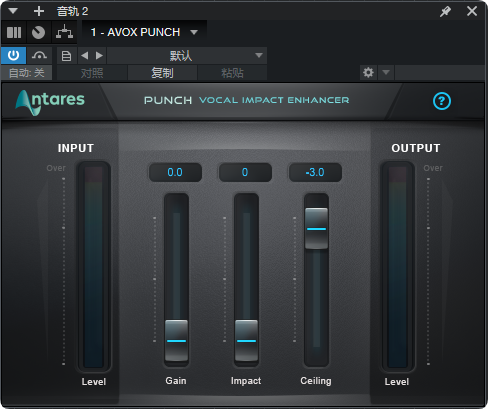
Task: Close the plugin window
Action: coord(472,11)
